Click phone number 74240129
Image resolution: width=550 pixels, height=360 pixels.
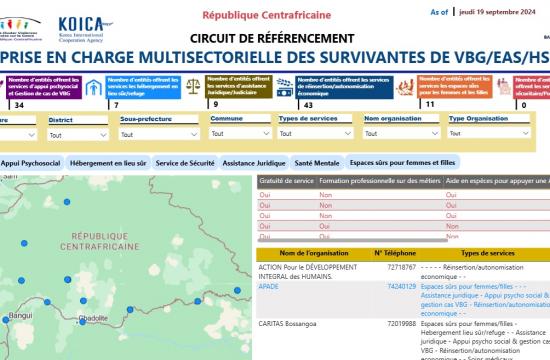point(402,286)
